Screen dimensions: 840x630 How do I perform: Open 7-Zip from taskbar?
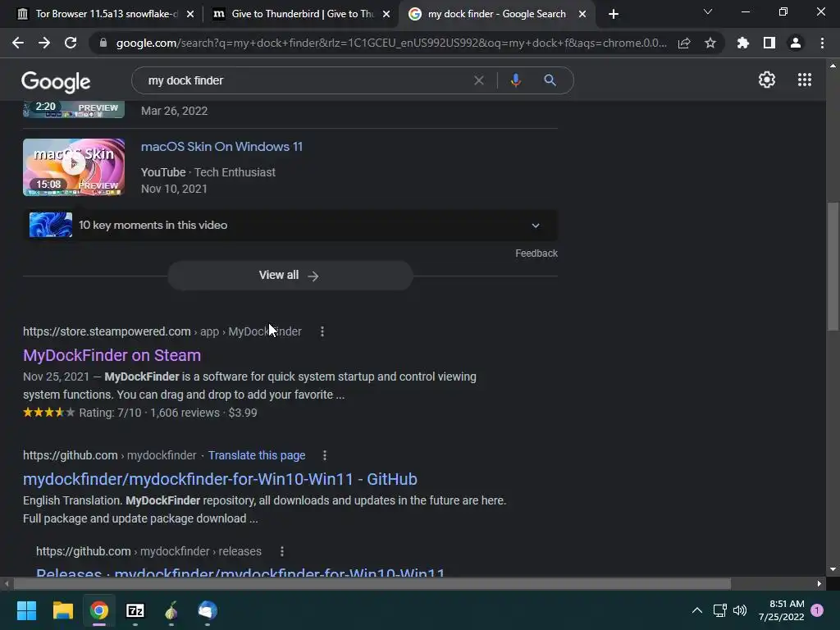tap(135, 610)
